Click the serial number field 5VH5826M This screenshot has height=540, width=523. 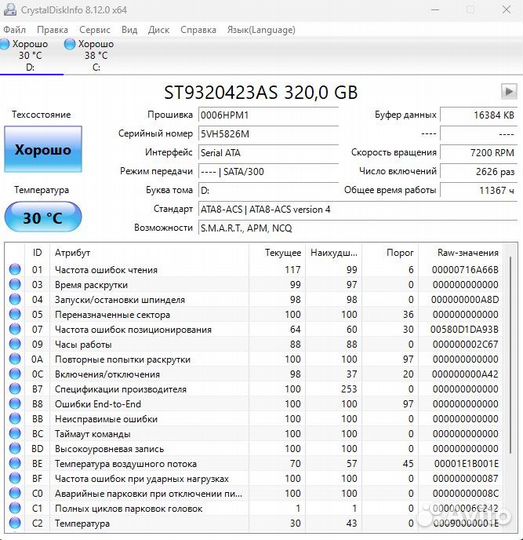coord(269,134)
